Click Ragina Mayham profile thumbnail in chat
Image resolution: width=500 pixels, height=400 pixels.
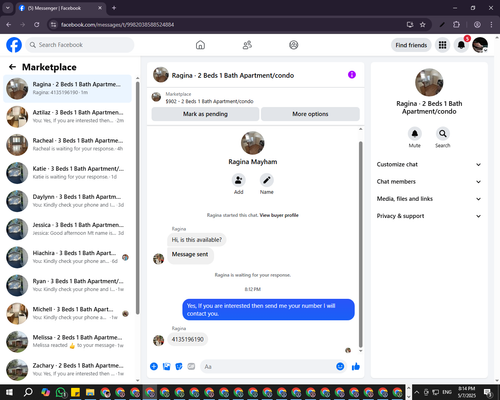[253, 143]
